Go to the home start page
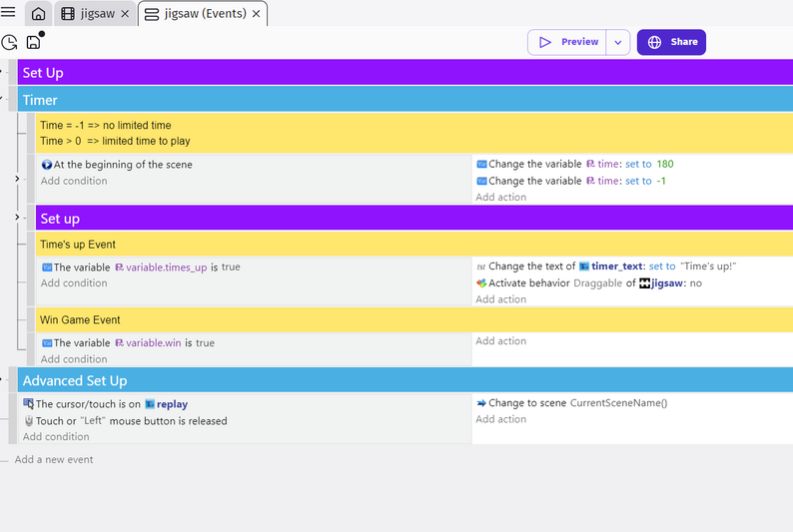Viewport: 793px width, 532px height. point(38,14)
